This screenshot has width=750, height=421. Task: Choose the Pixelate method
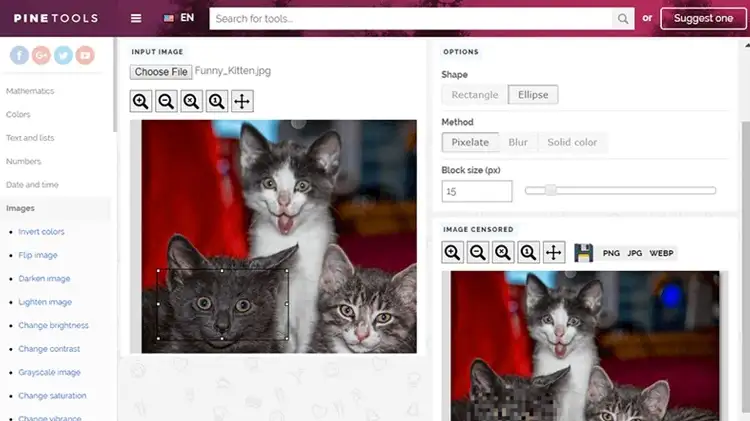click(x=470, y=142)
